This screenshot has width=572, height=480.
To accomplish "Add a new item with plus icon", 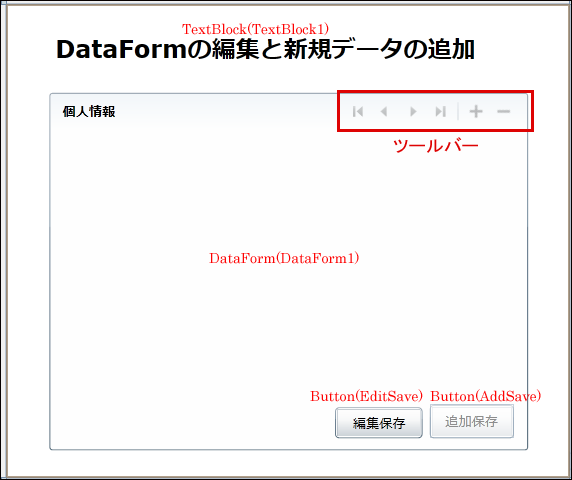I will (476, 111).
